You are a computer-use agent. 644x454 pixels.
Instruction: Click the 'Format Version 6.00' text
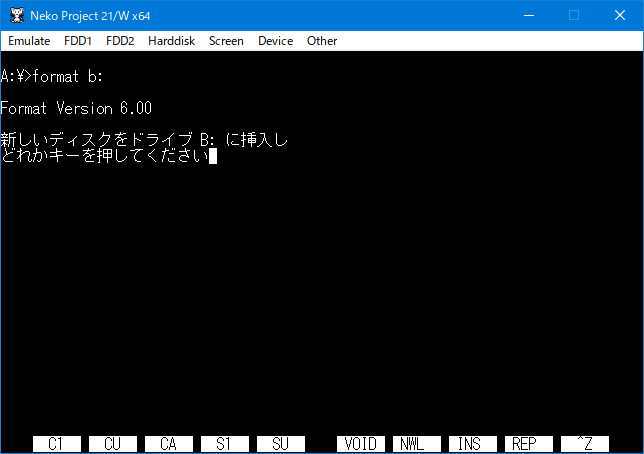(76, 108)
